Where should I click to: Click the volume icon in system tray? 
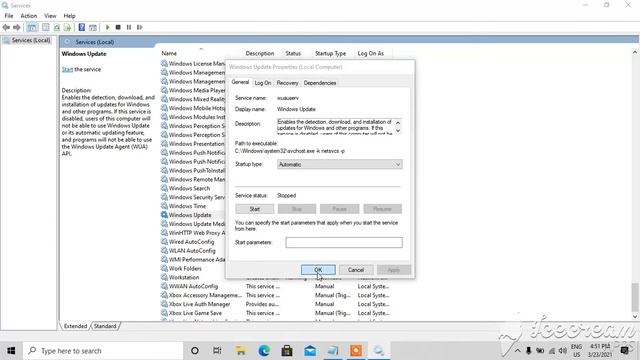click(x=563, y=351)
